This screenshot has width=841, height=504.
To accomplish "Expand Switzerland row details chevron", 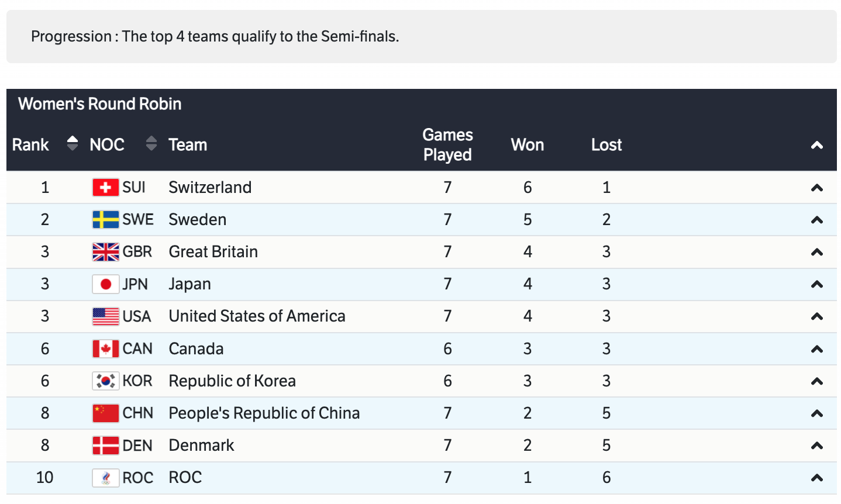I will click(x=817, y=188).
